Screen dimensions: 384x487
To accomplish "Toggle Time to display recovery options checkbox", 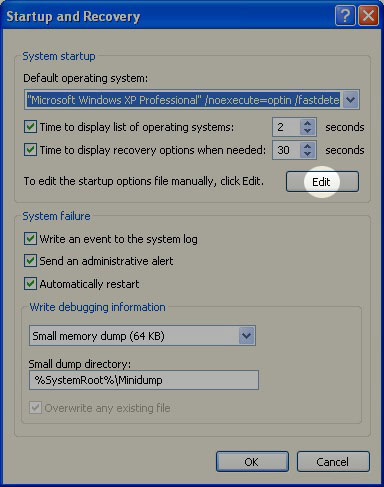I will 30,150.
